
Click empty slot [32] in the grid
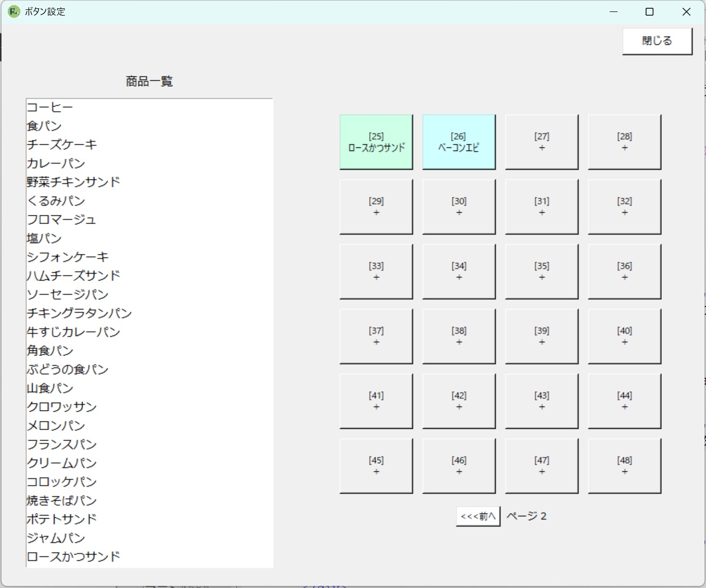(624, 206)
